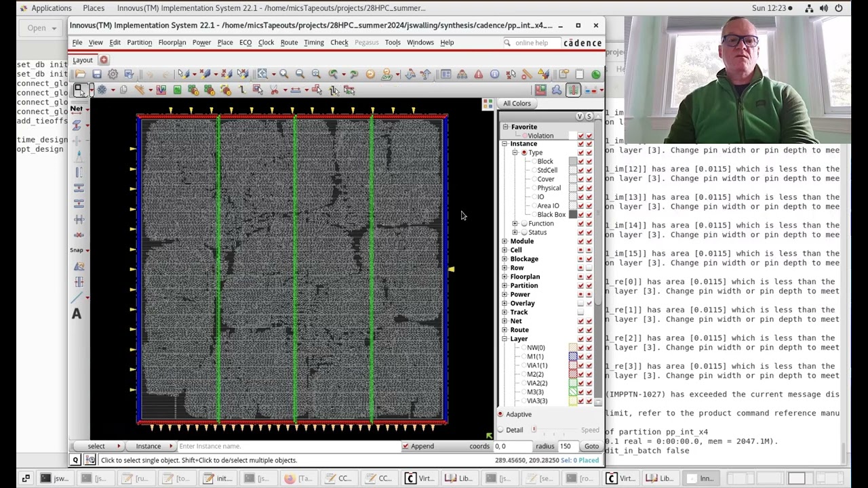Expand the Cell tree group
Screen dimensions: 868x488
tap(505, 250)
